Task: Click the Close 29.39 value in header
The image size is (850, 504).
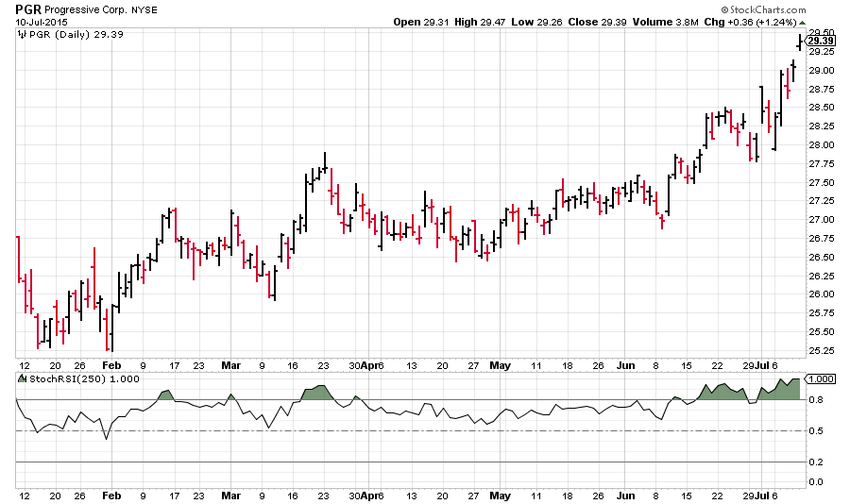Action: point(598,23)
